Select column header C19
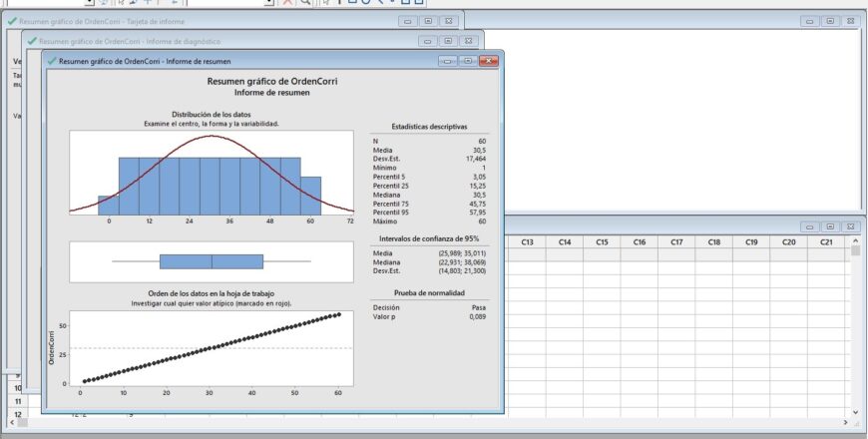The image size is (868, 439). [x=751, y=241]
